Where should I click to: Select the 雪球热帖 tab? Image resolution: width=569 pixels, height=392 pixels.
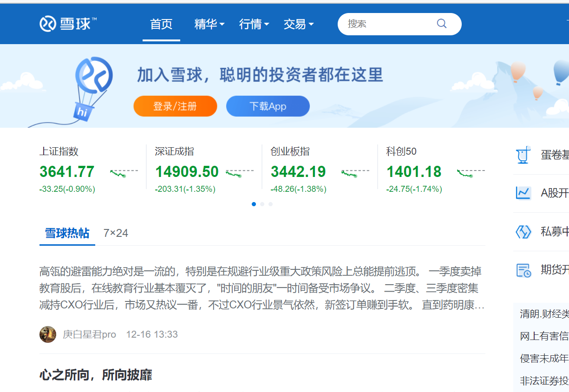(67, 233)
